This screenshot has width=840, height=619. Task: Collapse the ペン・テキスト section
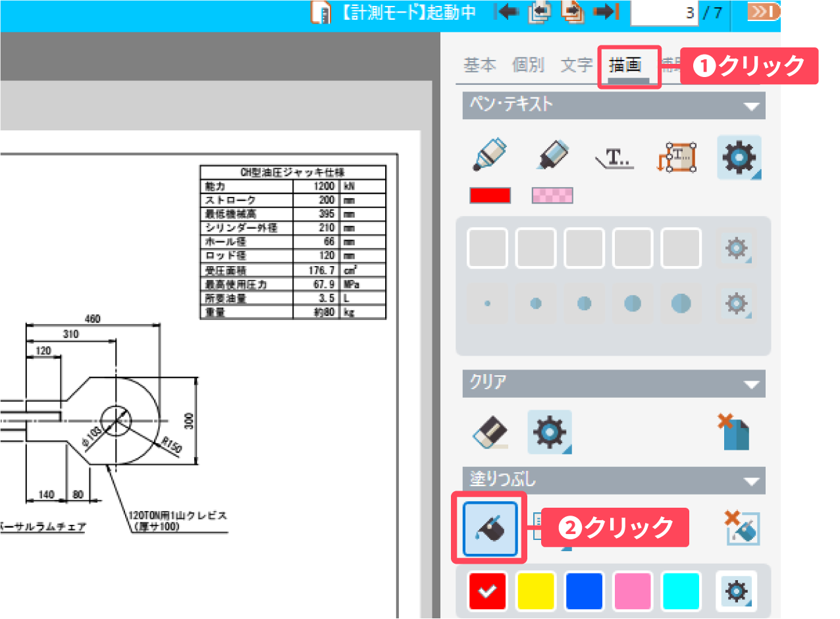click(x=750, y=105)
